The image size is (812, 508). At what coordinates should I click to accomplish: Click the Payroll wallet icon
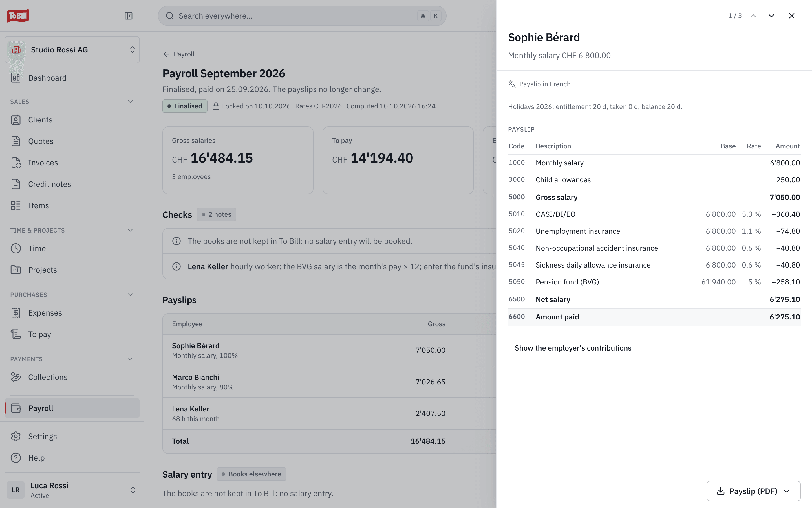(x=16, y=408)
